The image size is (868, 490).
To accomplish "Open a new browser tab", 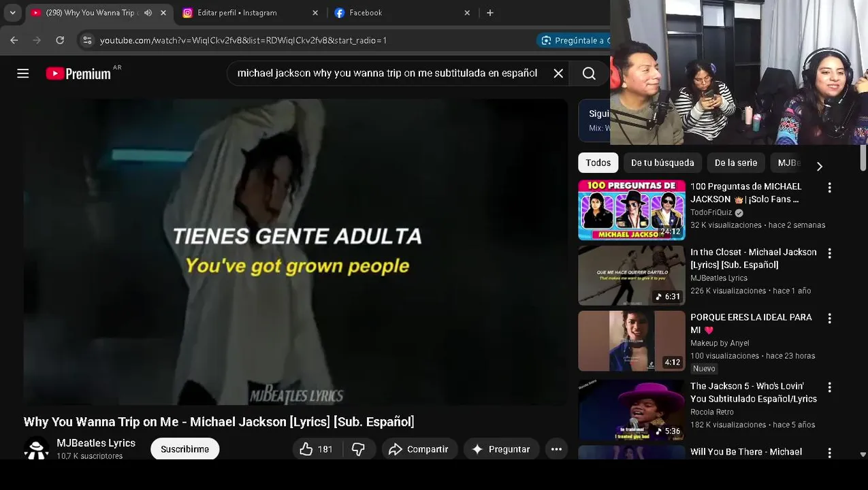I will (490, 12).
